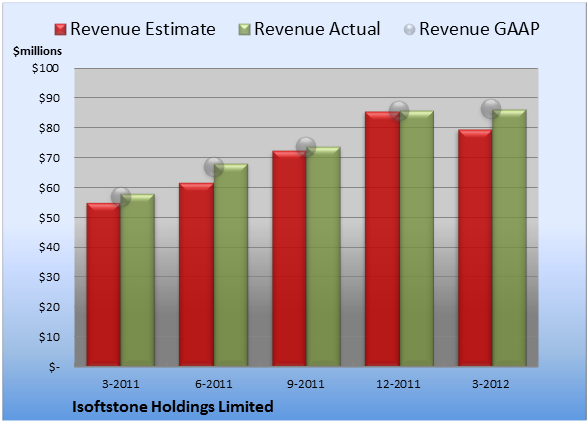Viewport: 588px width, 422px height.
Task: Click the 3-2011 green actual bar
Action: [137, 280]
